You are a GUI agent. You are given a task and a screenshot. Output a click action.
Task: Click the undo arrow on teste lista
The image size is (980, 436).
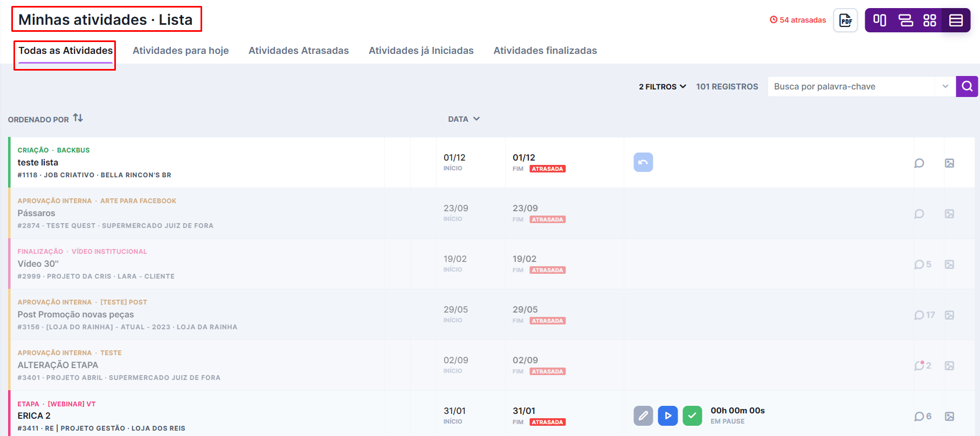point(643,162)
